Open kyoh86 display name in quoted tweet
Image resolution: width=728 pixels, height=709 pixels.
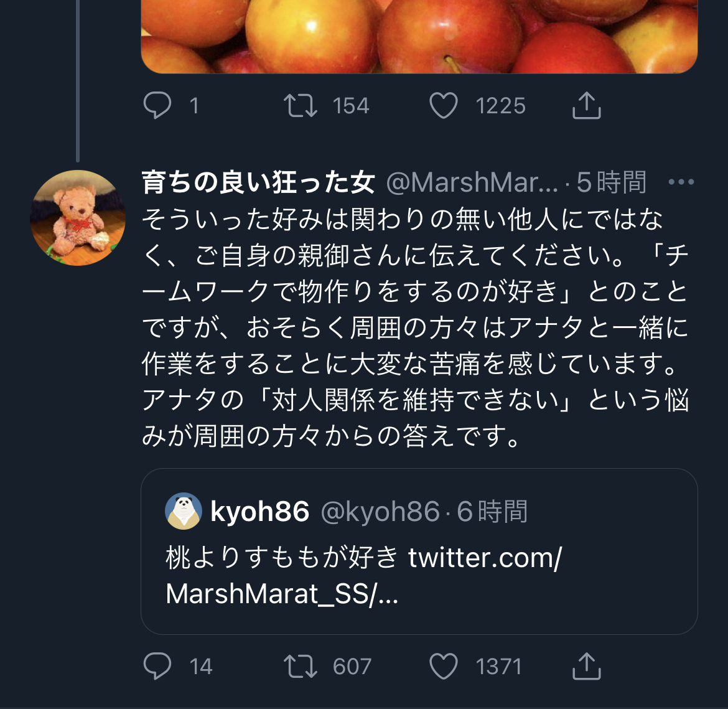[260, 512]
